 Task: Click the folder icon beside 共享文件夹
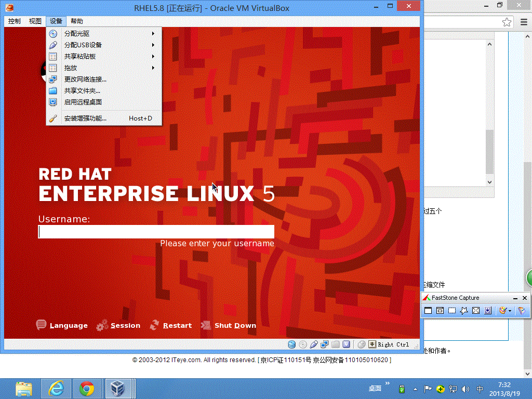pyautogui.click(x=53, y=90)
